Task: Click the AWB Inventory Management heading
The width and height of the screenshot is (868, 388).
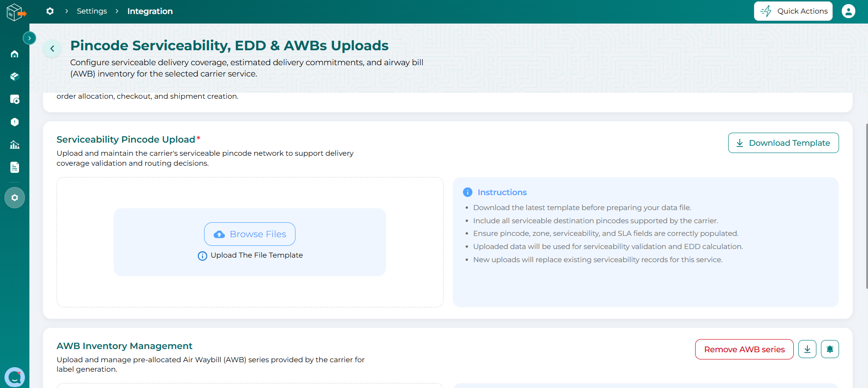Action: (124, 346)
